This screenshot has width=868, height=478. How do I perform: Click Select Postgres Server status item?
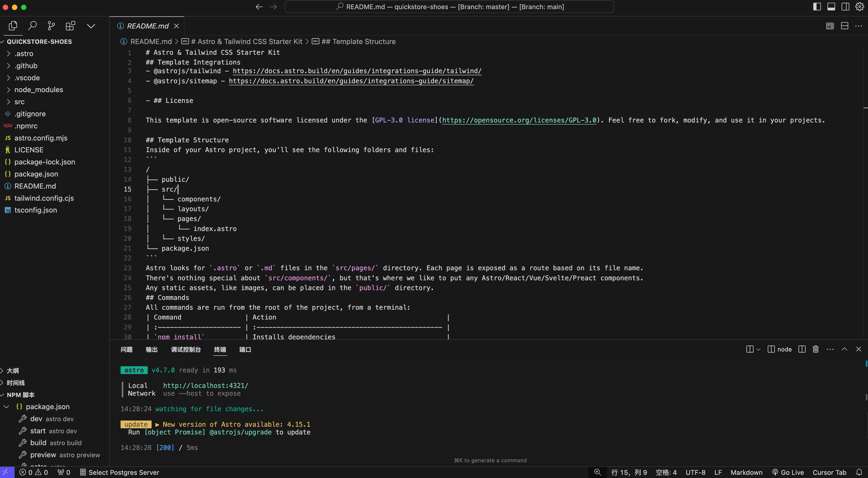pos(119,473)
